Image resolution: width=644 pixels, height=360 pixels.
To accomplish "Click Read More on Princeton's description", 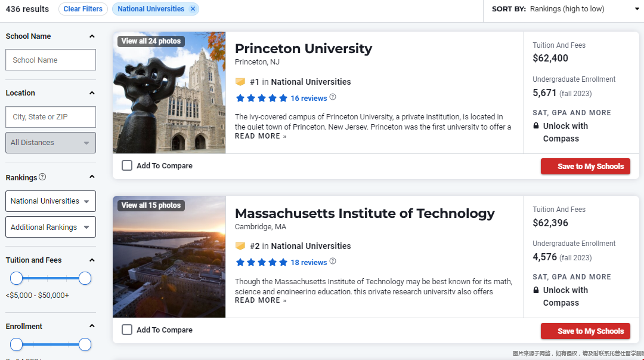I will pos(261,136).
